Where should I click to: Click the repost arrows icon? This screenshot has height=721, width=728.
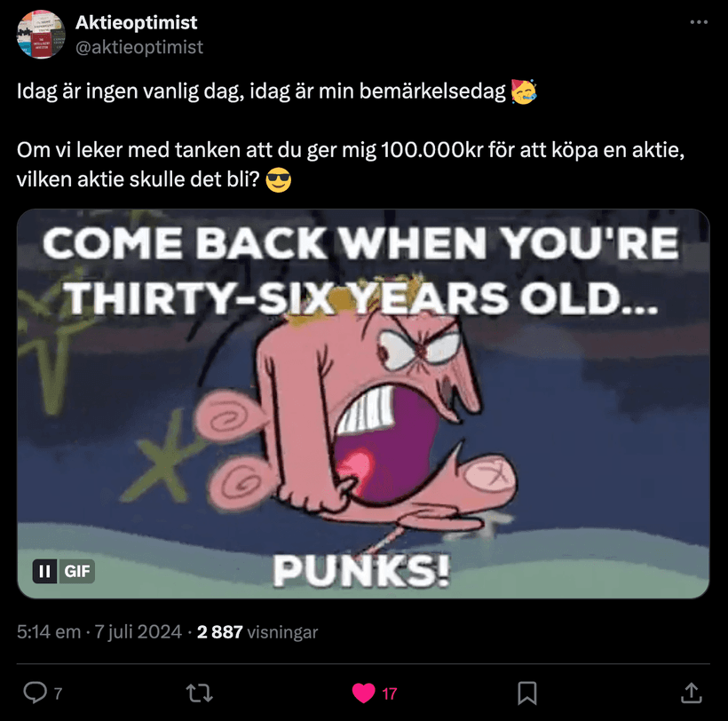pos(200,693)
